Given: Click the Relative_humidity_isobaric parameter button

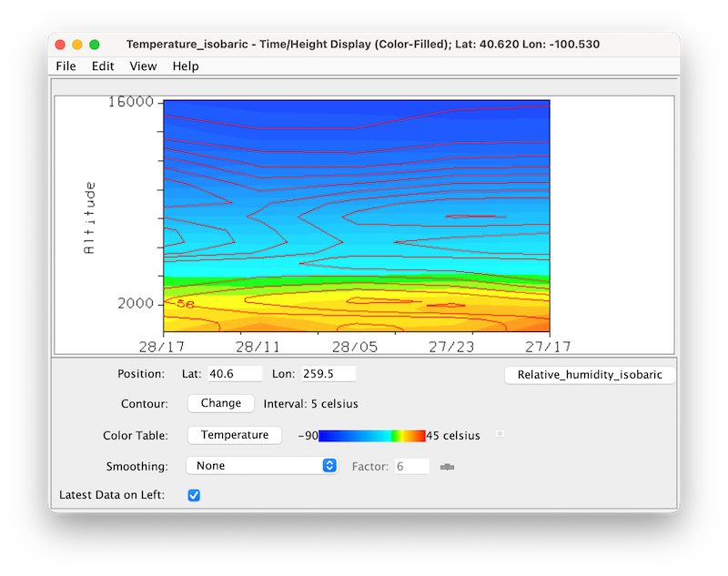Looking at the screenshot, I should pyautogui.click(x=590, y=374).
